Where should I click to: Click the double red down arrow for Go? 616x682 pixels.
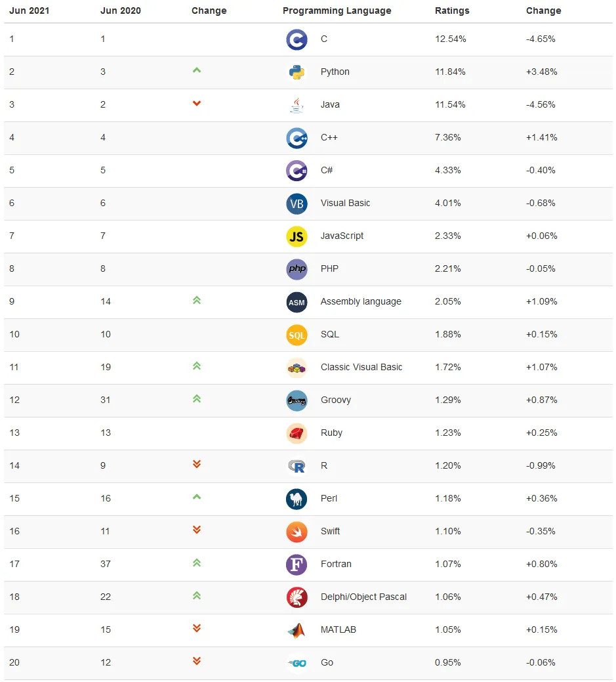[197, 661]
